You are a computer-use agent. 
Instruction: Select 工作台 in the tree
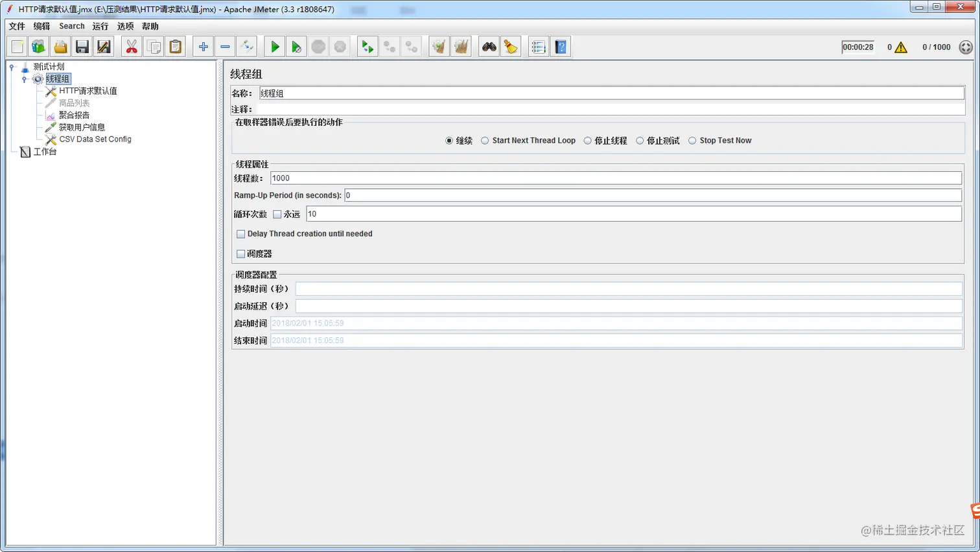point(45,152)
